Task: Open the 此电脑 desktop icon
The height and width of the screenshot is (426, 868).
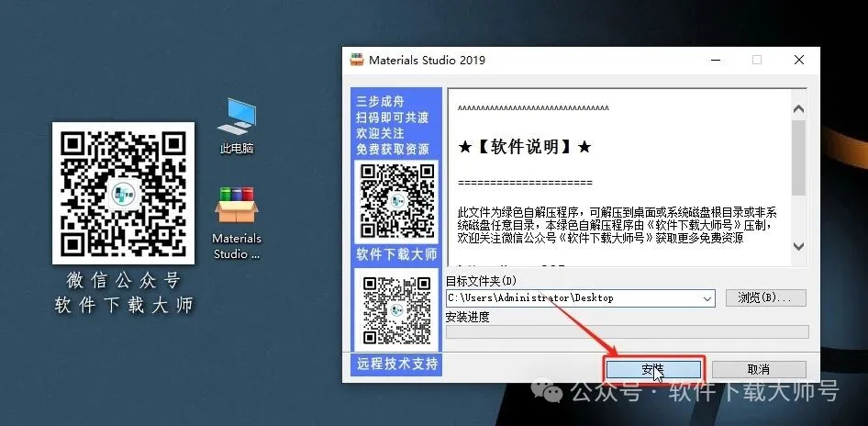Action: 237,126
